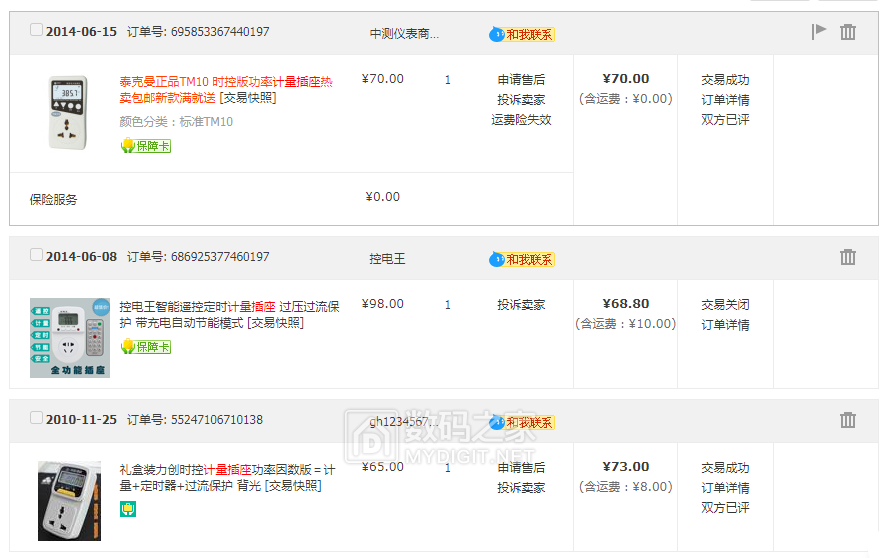The image size is (883, 558).
Task: Click 和我联系 chat icon for seller 中测仪表商
Action: pyautogui.click(x=521, y=34)
